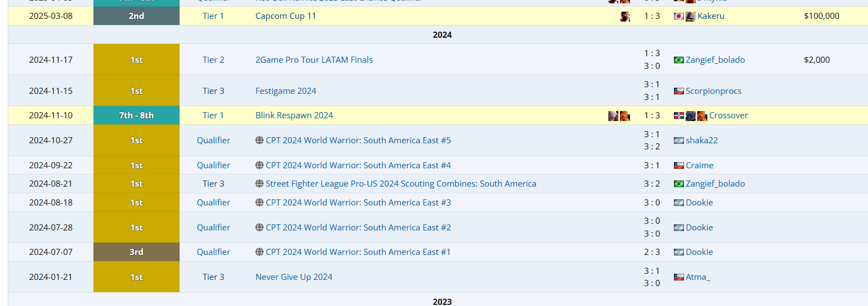Go to the Blink Respawn 2024 page

pyautogui.click(x=294, y=116)
